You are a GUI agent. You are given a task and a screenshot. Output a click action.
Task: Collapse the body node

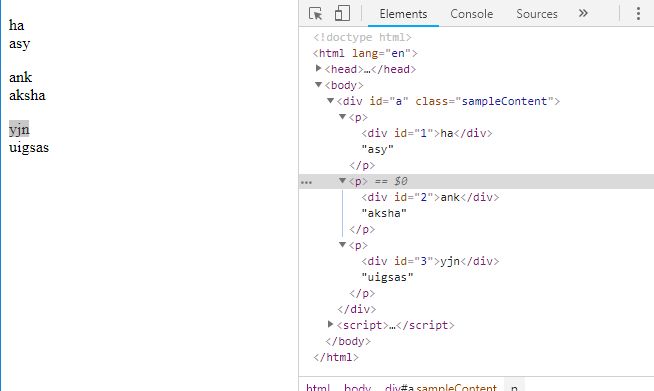319,85
